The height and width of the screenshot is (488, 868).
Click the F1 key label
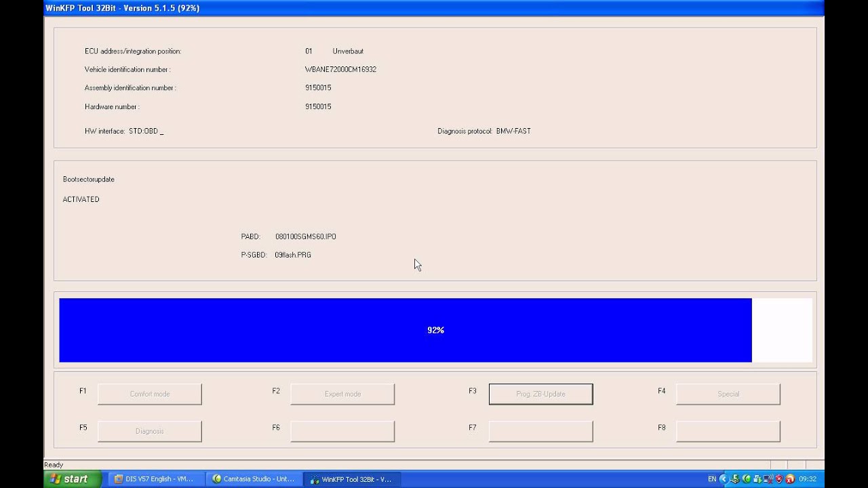tap(83, 391)
